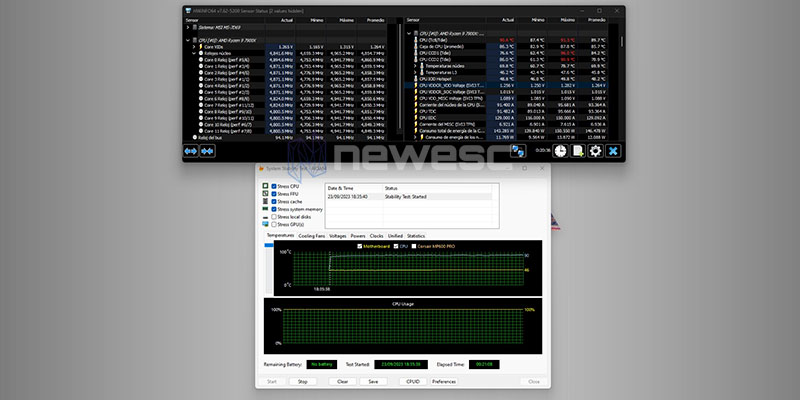Click the FPU icon beside Stress FPU
Viewport: 800px width, 400px height.
point(265,194)
